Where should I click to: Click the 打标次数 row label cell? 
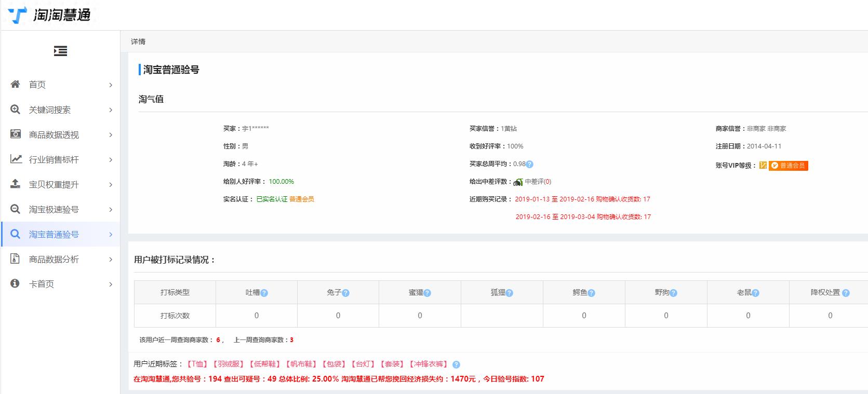pyautogui.click(x=175, y=316)
